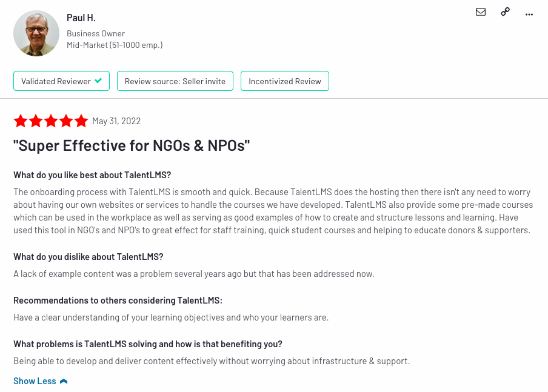Copy review link via chain icon
Screen dimensions: 548x392
[505, 12]
